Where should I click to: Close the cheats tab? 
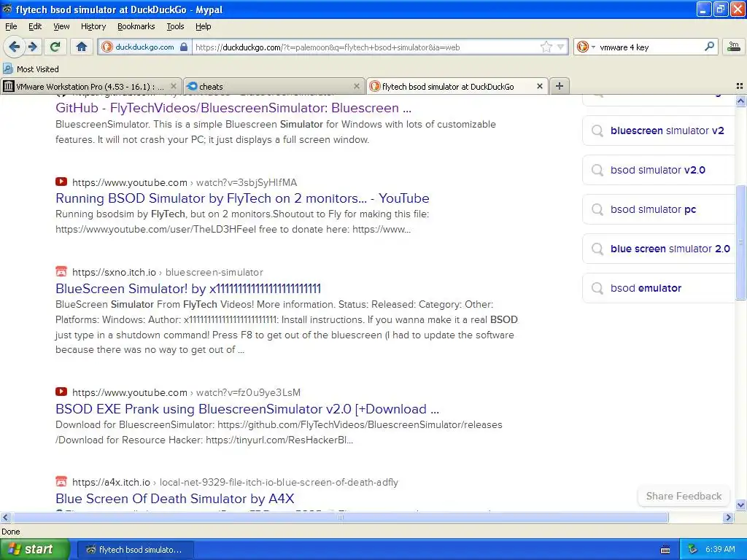(x=356, y=86)
